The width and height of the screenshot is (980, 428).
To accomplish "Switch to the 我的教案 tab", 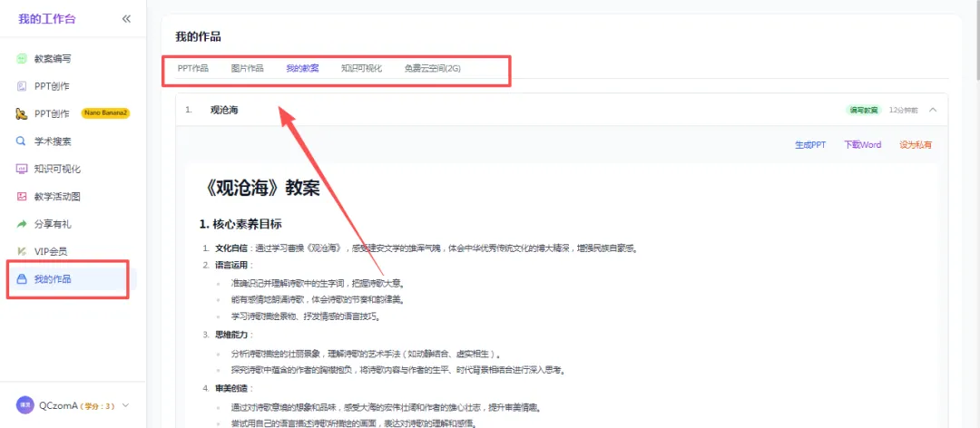I will [302, 68].
